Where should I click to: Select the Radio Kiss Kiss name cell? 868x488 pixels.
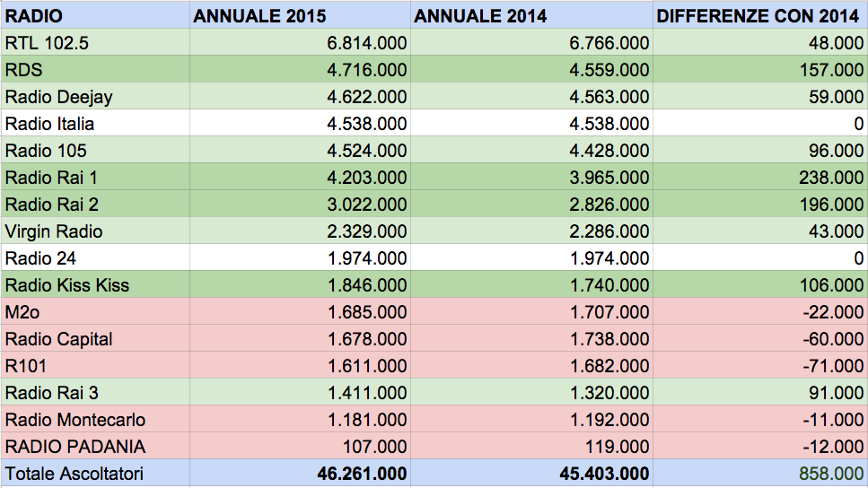[95, 285]
